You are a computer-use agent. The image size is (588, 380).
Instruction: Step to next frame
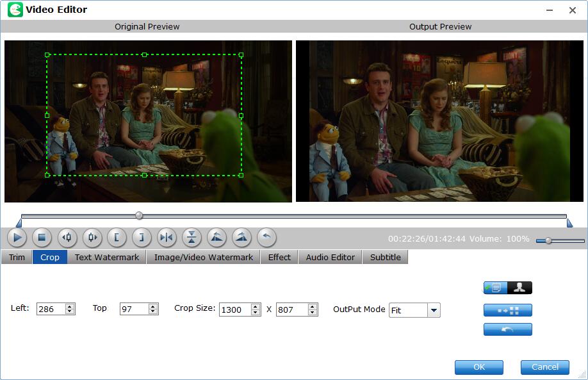click(92, 238)
